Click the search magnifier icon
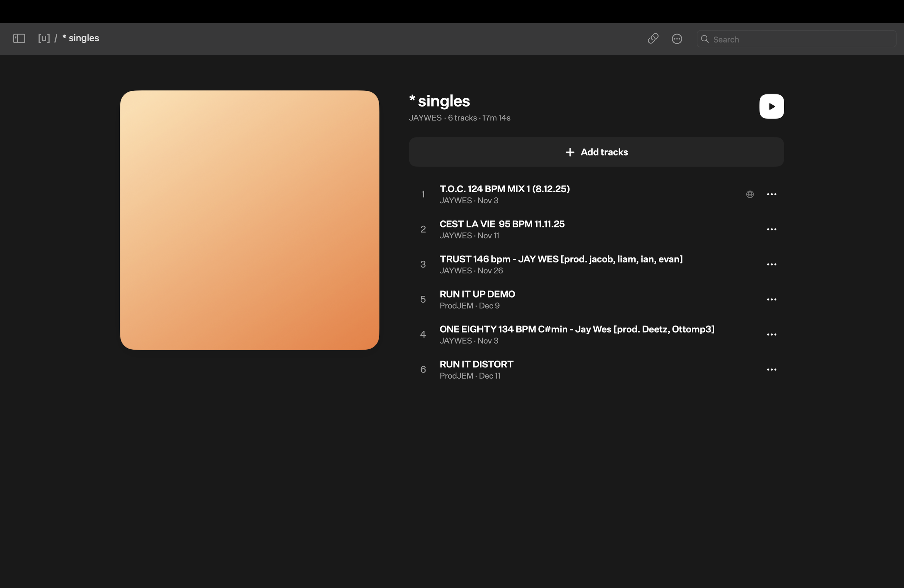This screenshot has height=588, width=904. click(x=705, y=39)
